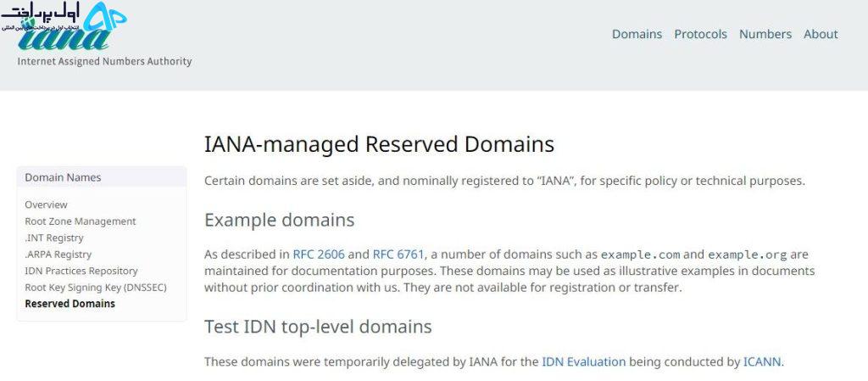Click the Domain Names sidebar heading
868x381 pixels.
[63, 177]
